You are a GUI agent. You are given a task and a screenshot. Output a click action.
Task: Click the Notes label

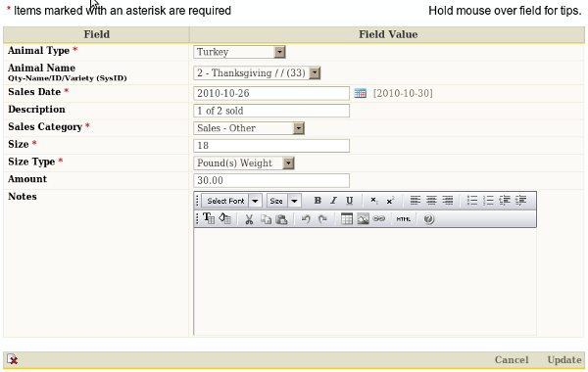tap(23, 197)
